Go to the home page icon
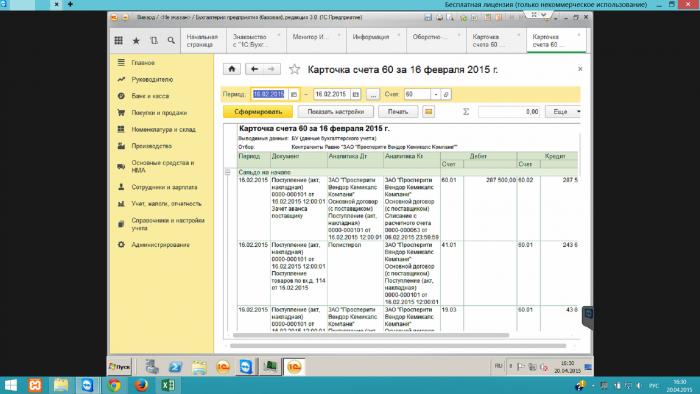Screen dimensions: 700x394 click(232, 69)
